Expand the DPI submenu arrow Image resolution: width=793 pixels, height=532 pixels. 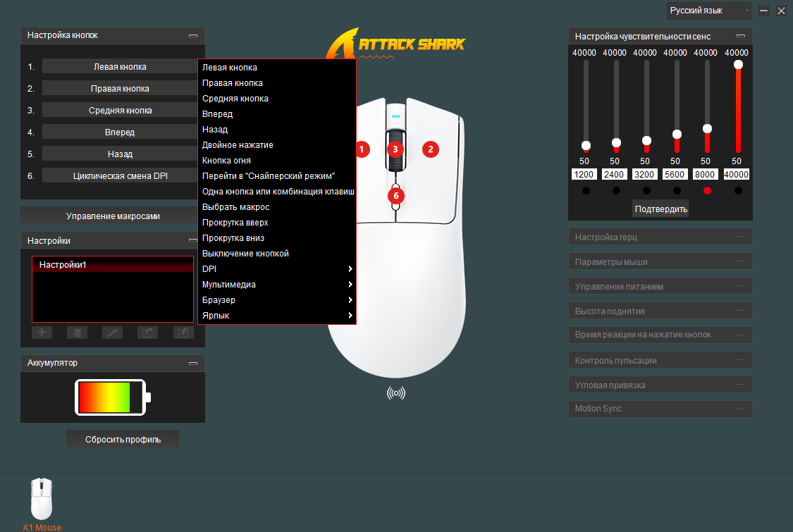350,269
